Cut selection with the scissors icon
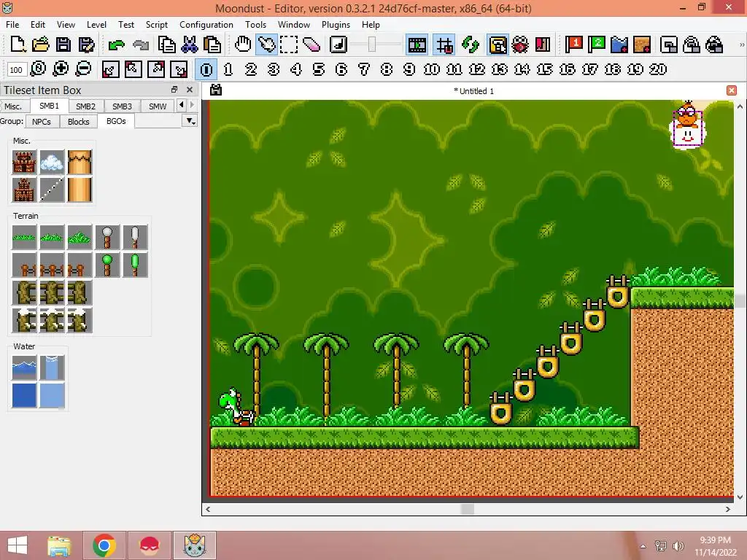 [190, 44]
